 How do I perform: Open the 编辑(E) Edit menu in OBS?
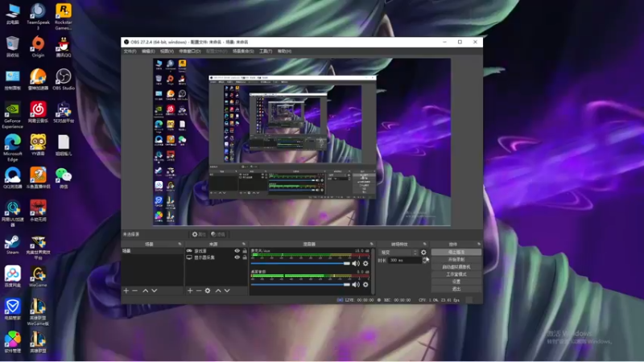[x=148, y=51]
